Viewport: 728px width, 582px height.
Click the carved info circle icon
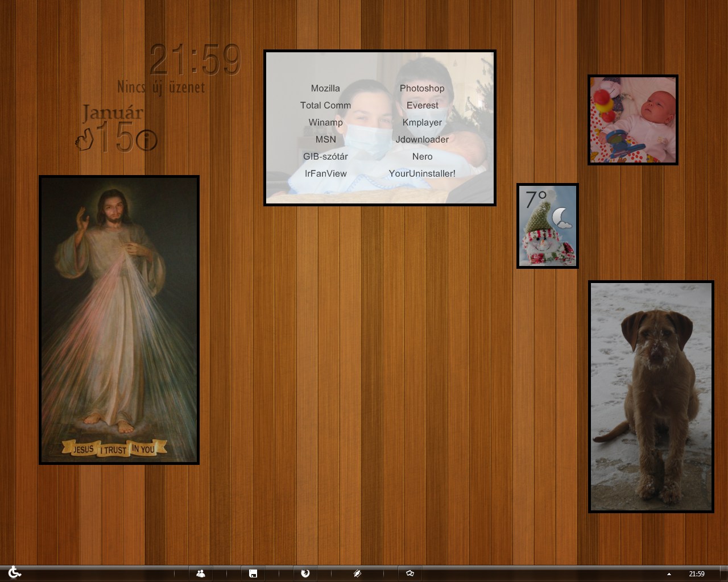tap(147, 140)
